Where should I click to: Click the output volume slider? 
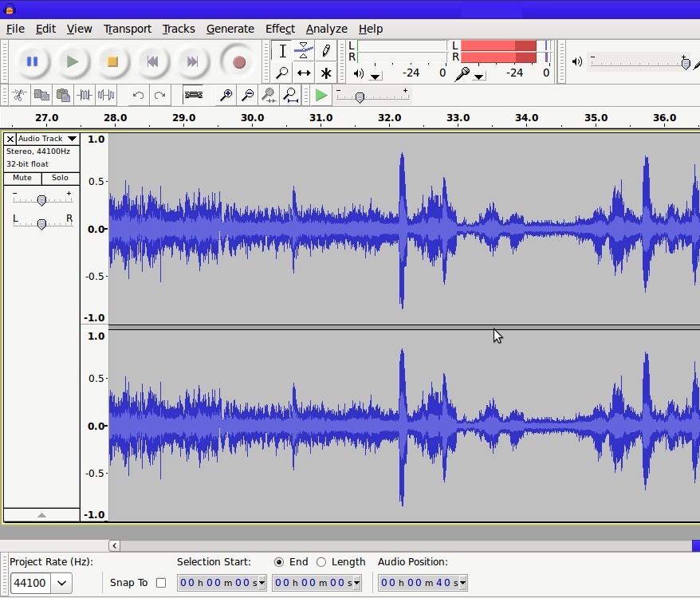tap(641, 62)
